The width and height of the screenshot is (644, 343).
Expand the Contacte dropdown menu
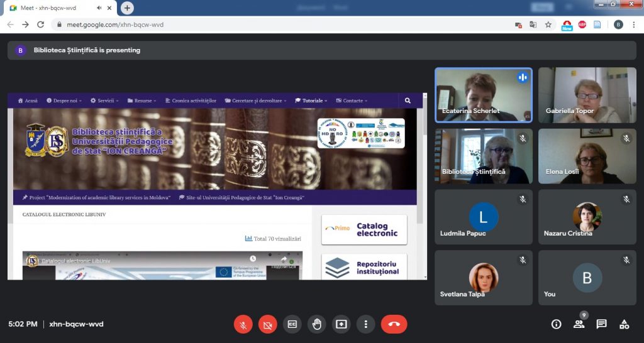pyautogui.click(x=352, y=101)
